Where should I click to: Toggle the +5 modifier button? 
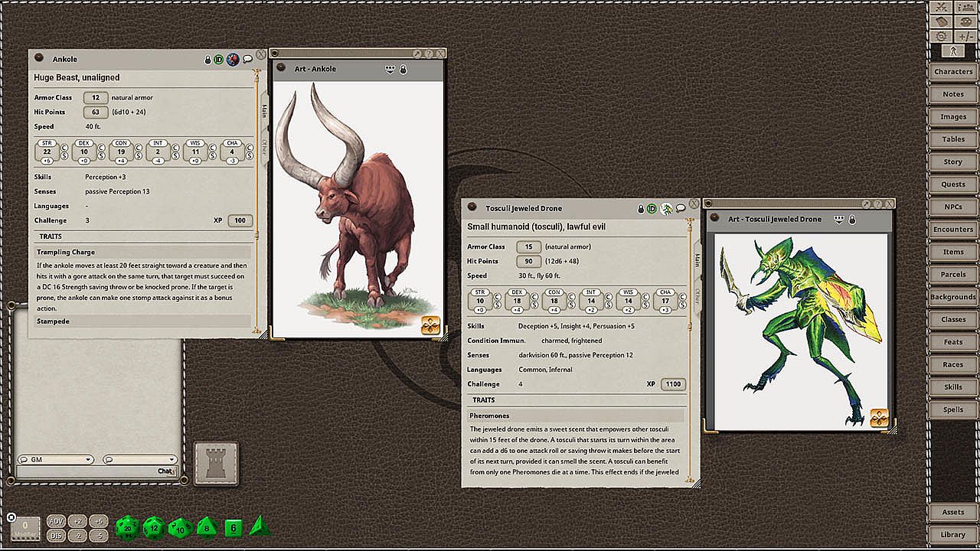(98, 521)
